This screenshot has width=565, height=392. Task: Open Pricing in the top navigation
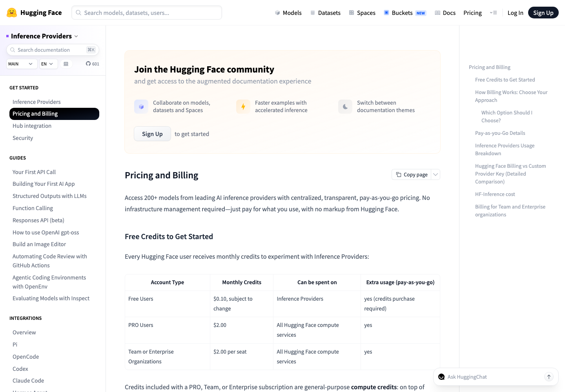[472, 13]
